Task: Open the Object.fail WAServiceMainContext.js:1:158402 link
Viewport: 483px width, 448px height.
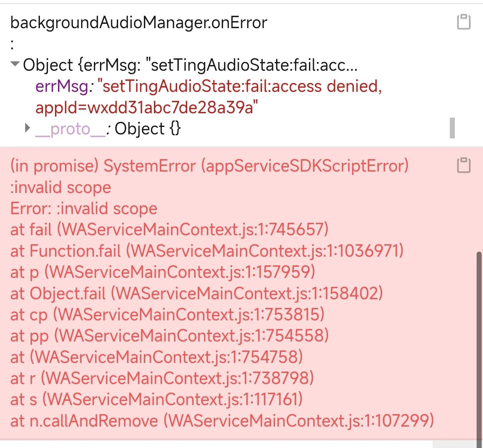Action: coord(247,293)
